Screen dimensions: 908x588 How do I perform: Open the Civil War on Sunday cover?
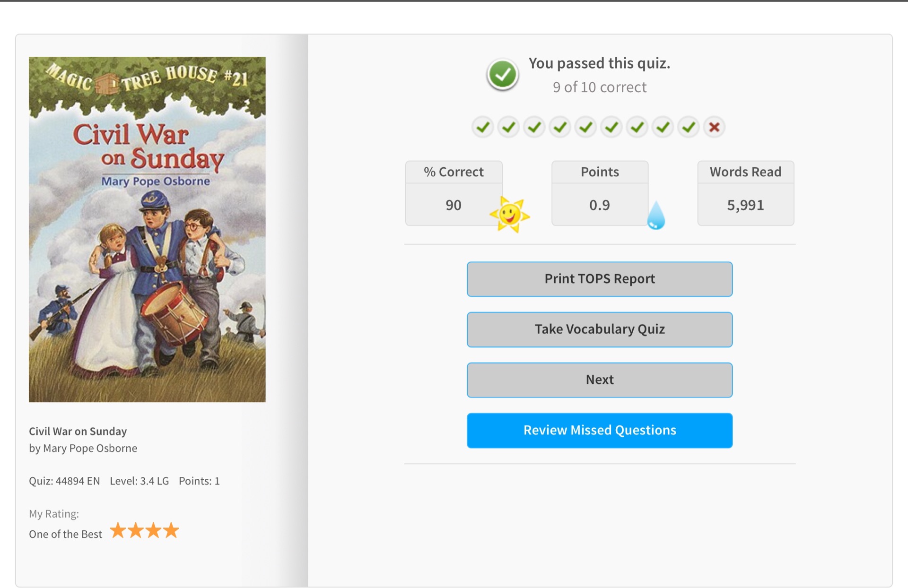[x=147, y=230]
